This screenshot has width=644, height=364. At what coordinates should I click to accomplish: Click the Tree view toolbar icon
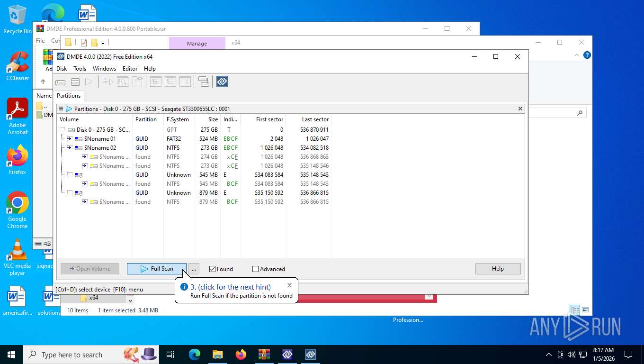[156, 82]
